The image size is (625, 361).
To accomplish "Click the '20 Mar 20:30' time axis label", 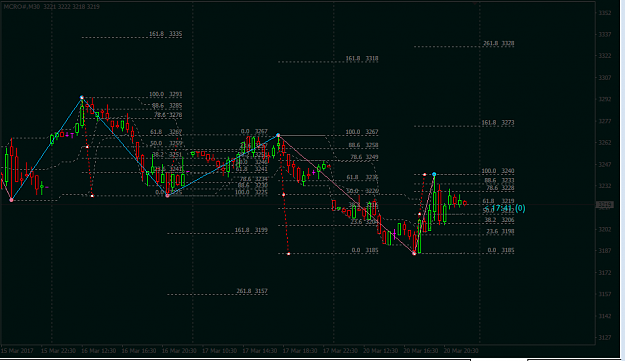I will [x=461, y=351].
